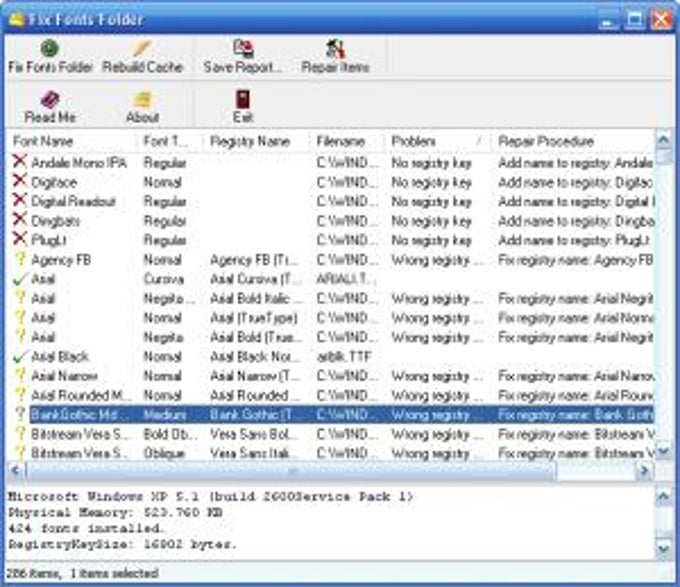680x587 pixels.
Task: Click 'Arial Cursiva (T...' registry name cell
Action: point(256,279)
